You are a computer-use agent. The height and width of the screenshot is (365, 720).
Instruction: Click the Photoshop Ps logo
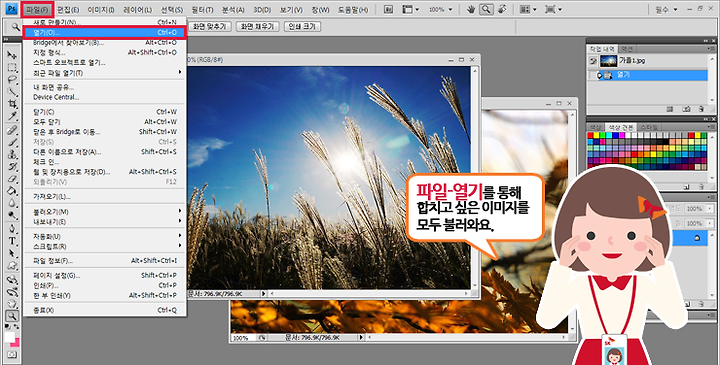(12, 9)
